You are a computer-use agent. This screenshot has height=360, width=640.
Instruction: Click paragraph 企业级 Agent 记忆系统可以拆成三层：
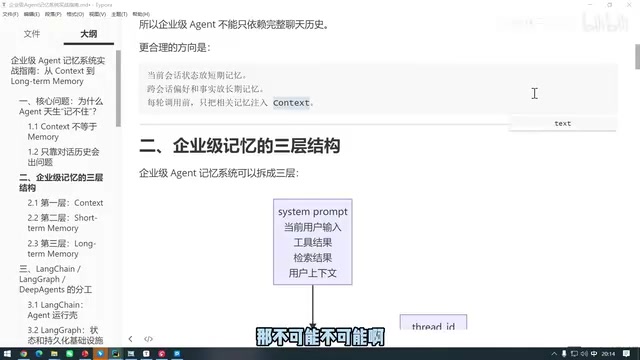[x=219, y=173]
